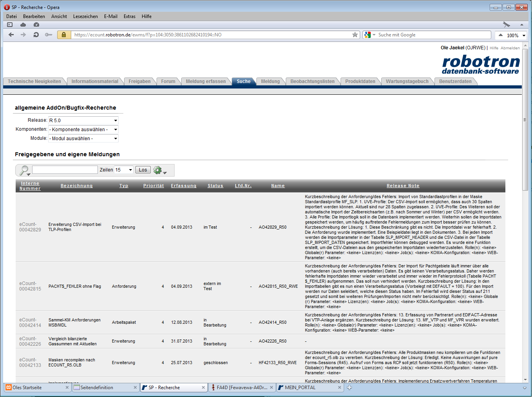Click the Opera logo in title bar
Image resolution: width=532 pixels, height=397 pixels.
click(x=7, y=7)
